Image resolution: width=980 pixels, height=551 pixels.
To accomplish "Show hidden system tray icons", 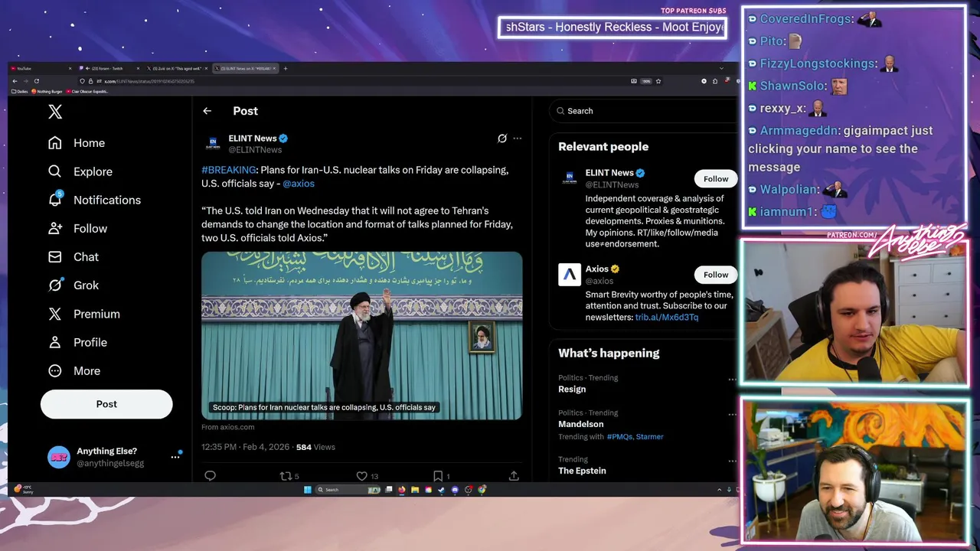I will click(x=718, y=490).
